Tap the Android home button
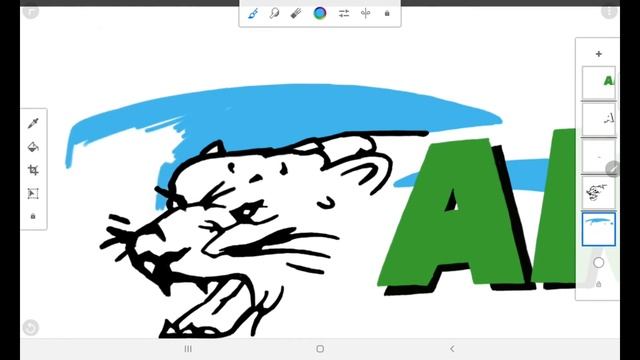Viewport: 640px width, 360px height. 320,349
